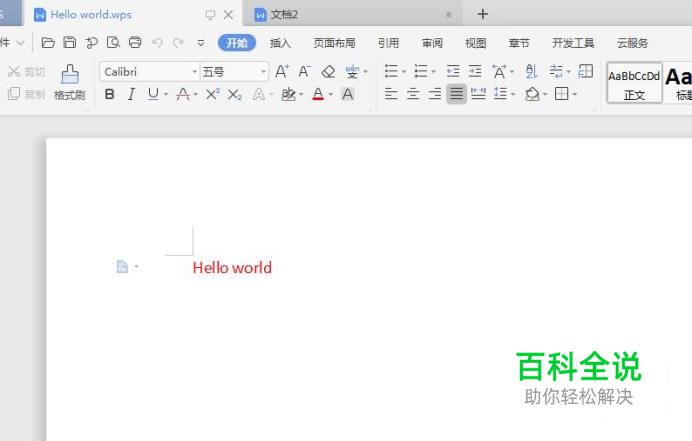Toggle italic formatting
Viewport: 692px width, 441px height.
tap(131, 94)
